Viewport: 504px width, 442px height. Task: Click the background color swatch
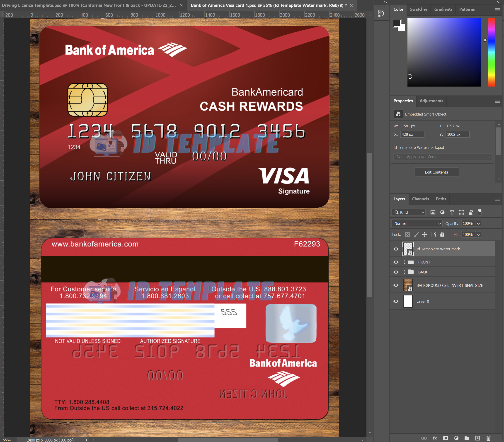point(402,28)
